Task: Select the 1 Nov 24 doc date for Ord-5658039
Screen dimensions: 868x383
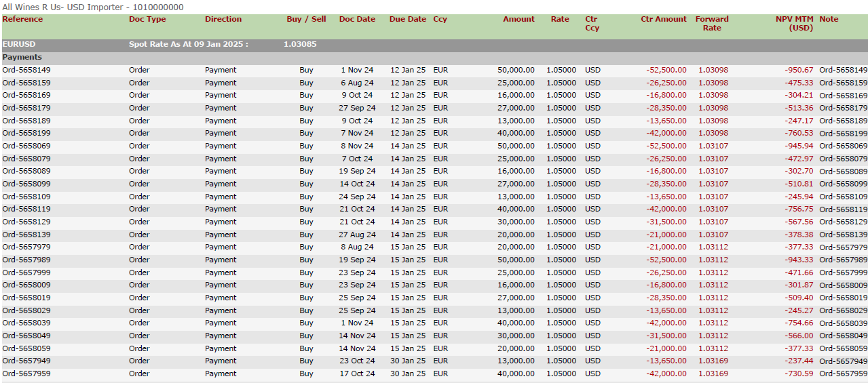Action: pyautogui.click(x=357, y=323)
